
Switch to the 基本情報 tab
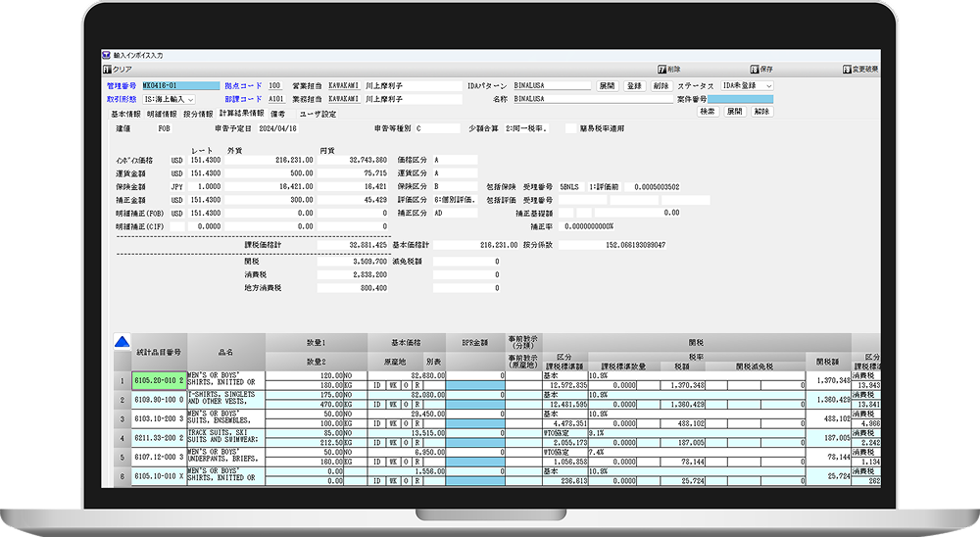coord(125,115)
